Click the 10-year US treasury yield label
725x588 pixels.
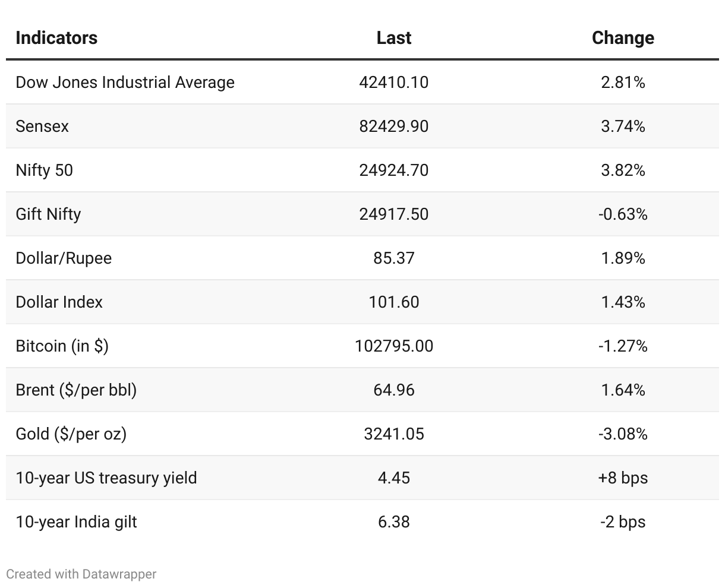pos(106,478)
